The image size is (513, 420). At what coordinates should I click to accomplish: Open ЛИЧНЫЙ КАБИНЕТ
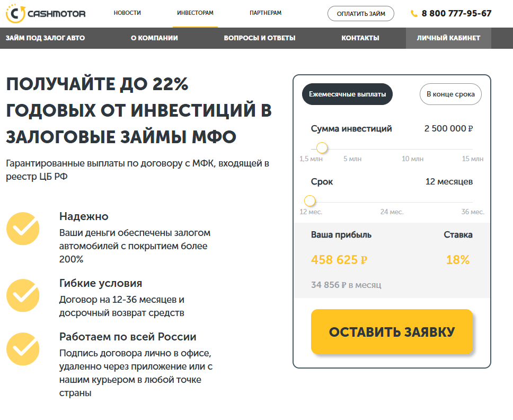coord(448,38)
